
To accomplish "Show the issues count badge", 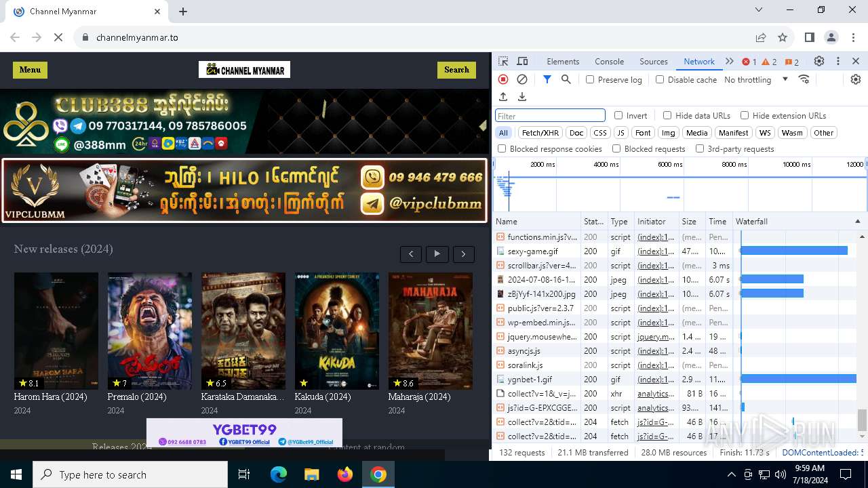I will (792, 62).
